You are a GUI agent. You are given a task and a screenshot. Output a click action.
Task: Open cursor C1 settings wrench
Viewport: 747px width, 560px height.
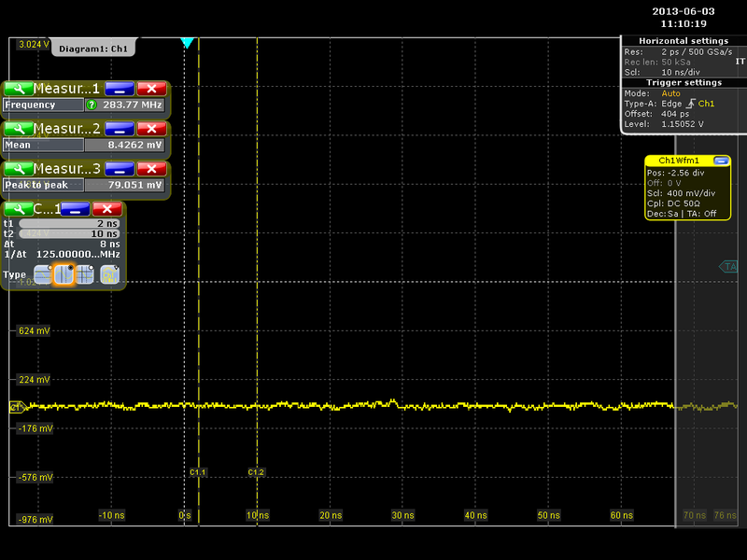18,209
